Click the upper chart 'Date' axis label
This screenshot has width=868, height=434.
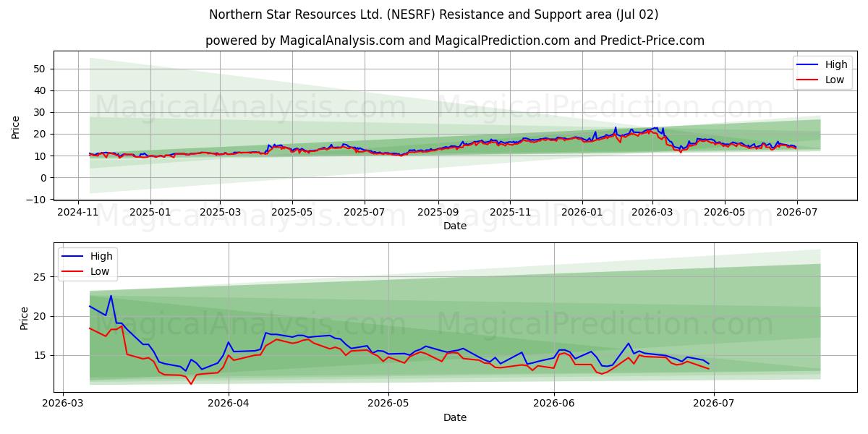click(x=455, y=226)
